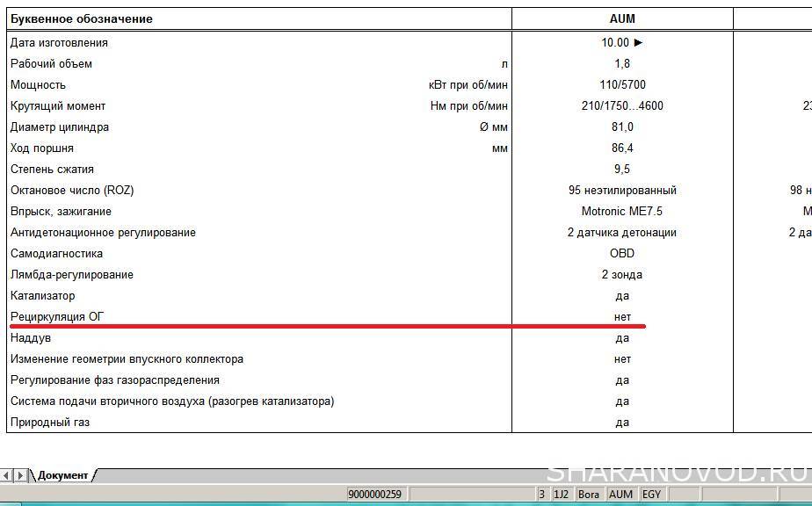This screenshot has width=812, height=506.
Task: Click the right tab scroll arrow
Action: 21,475
